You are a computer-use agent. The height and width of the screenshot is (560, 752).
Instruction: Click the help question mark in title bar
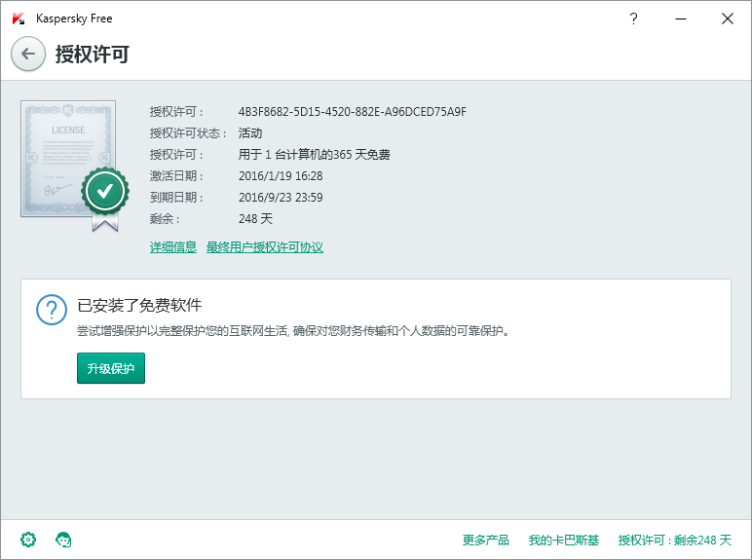[634, 19]
